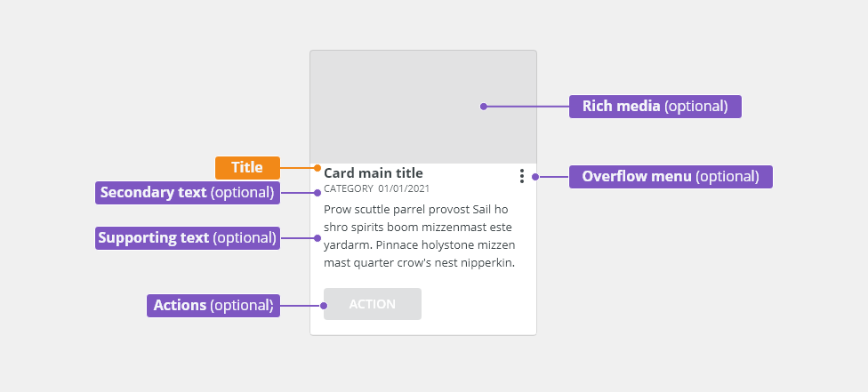Click the Actions (optional) label
The image size is (868, 392).
[x=213, y=306]
